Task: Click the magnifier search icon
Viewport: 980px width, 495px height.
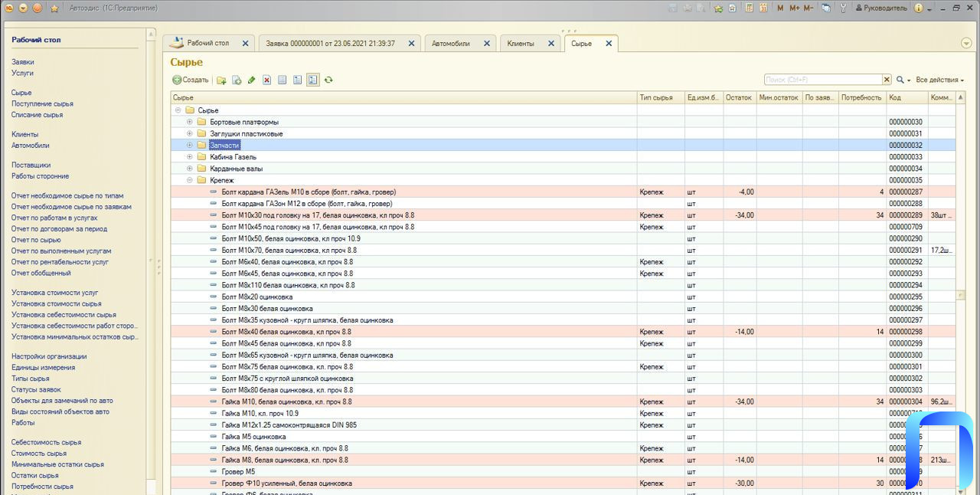Action: pos(900,80)
